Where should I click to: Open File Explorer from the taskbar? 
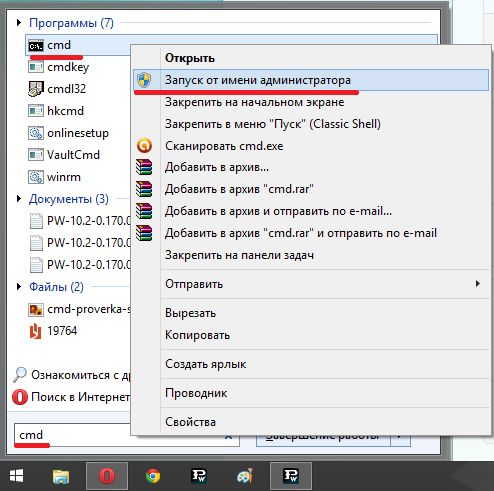coord(61,476)
